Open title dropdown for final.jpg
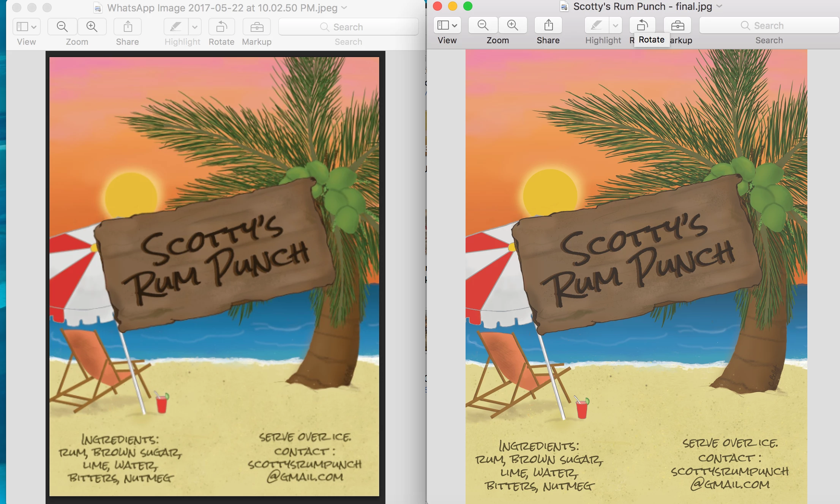The height and width of the screenshot is (504, 840). (719, 6)
